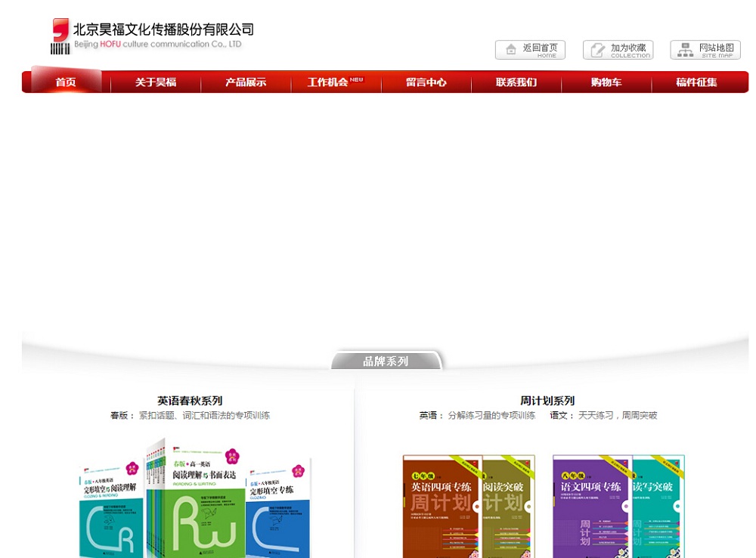The image size is (756, 558).
Task: Click the company name 北京昊福文化传播股份有限公司
Action: pos(163,29)
